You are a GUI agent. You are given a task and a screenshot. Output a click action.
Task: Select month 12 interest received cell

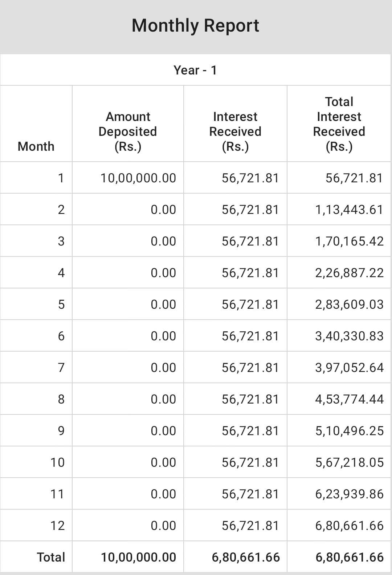click(250, 526)
